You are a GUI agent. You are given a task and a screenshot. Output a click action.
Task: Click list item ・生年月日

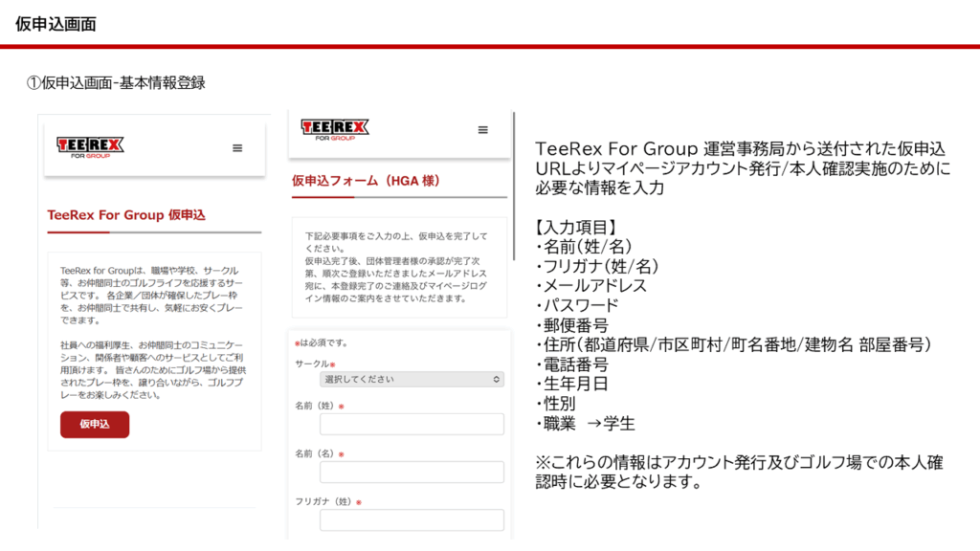(572, 384)
